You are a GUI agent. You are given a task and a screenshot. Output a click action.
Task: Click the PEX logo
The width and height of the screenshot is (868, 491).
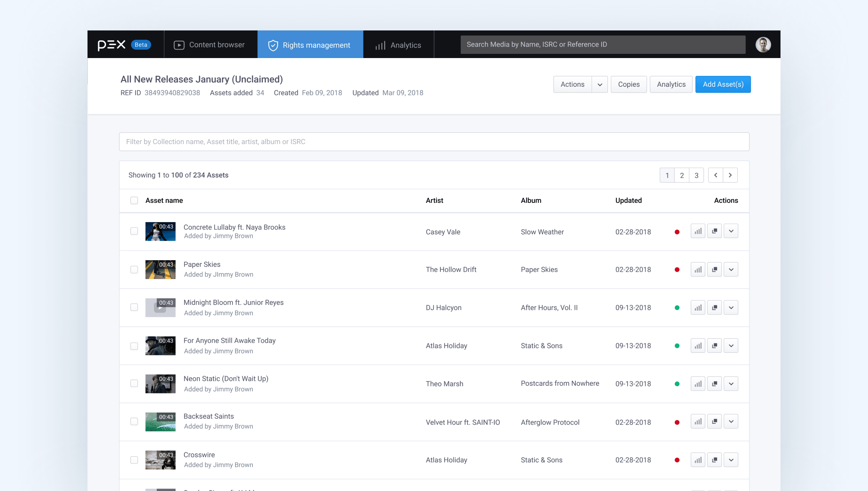pos(111,45)
